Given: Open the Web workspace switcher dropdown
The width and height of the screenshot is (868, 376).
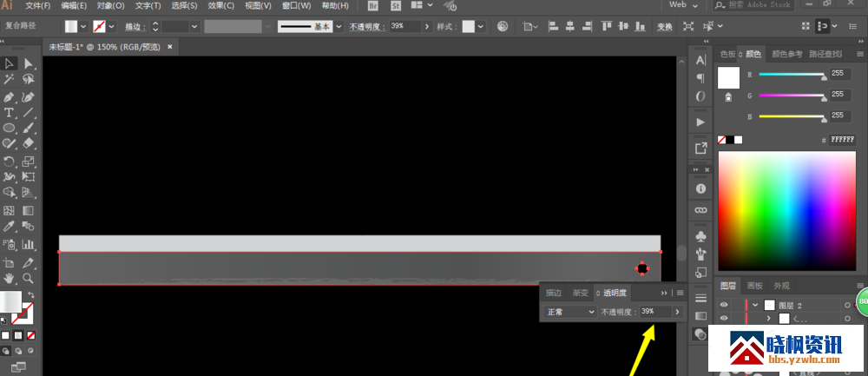Looking at the screenshot, I should pos(683,5).
